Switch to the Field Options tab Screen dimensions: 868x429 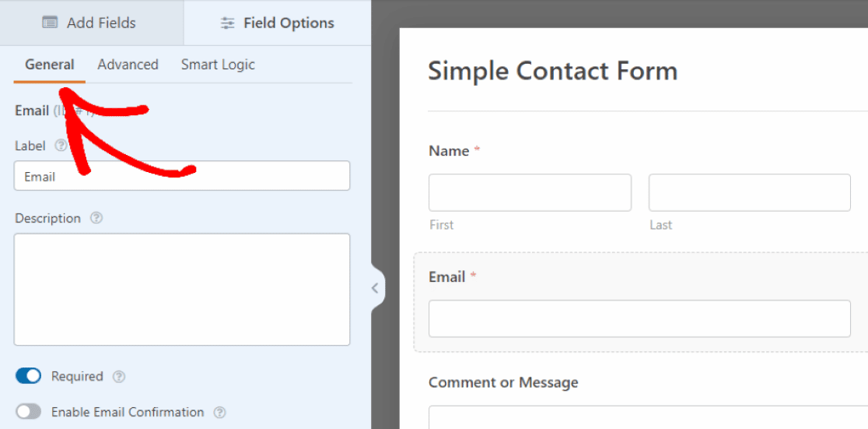(278, 23)
